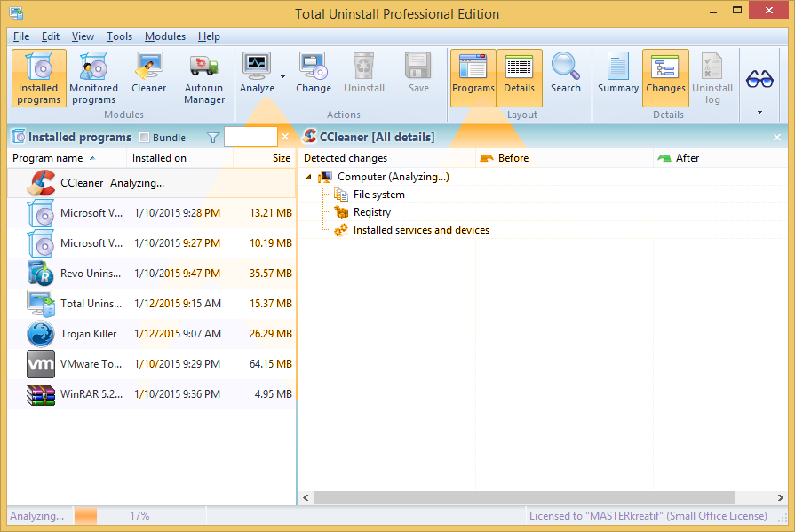Image resolution: width=795 pixels, height=532 pixels.
Task: Sort by the Program name column
Action: 67,158
